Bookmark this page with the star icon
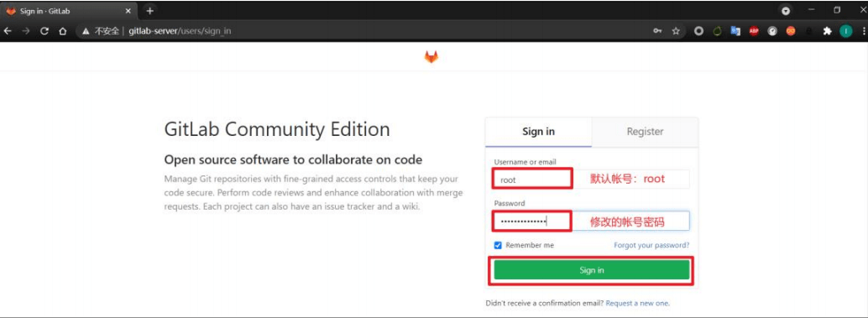 click(x=676, y=32)
